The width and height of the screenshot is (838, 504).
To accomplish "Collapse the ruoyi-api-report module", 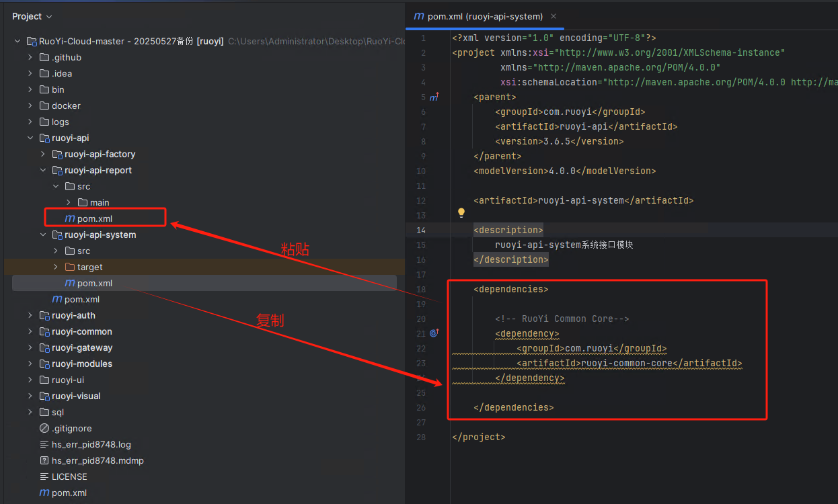I will click(43, 170).
